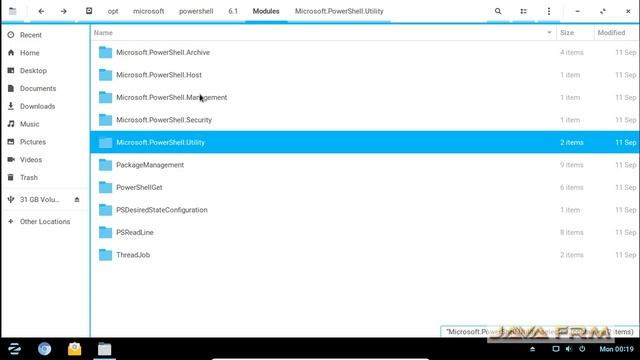Click the 'PowerShellGet' name text
640x360 pixels.
coord(139,187)
